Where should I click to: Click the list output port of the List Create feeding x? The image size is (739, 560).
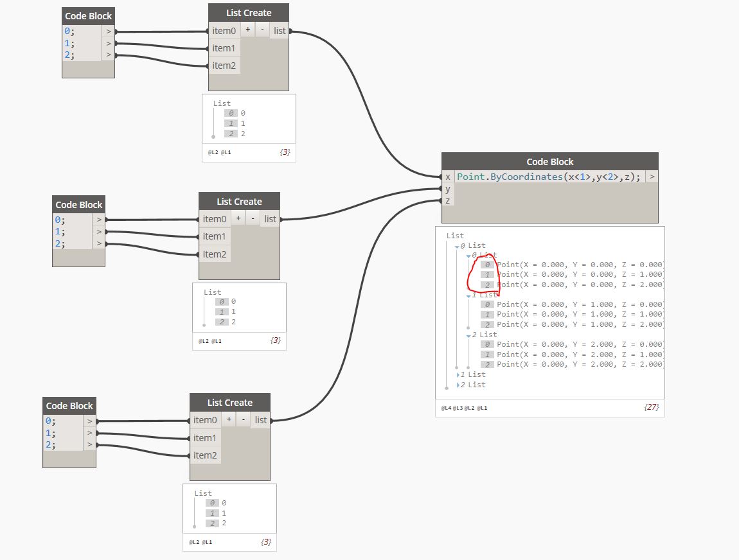click(280, 31)
